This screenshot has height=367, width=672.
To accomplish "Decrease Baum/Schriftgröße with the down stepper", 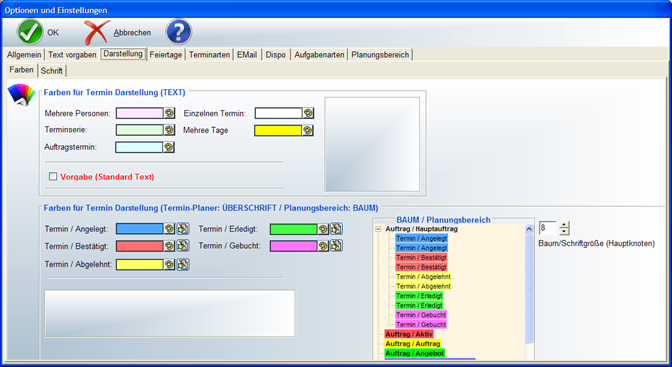I will pos(564,232).
